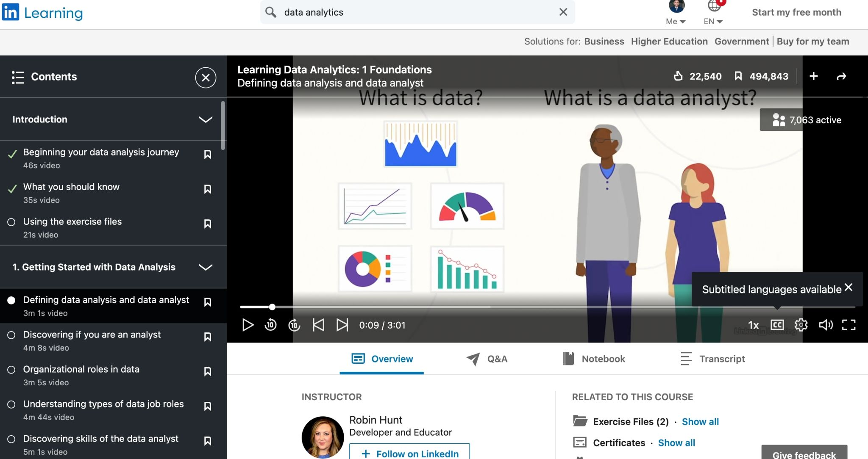
Task: Go to next video
Action: pyautogui.click(x=342, y=325)
